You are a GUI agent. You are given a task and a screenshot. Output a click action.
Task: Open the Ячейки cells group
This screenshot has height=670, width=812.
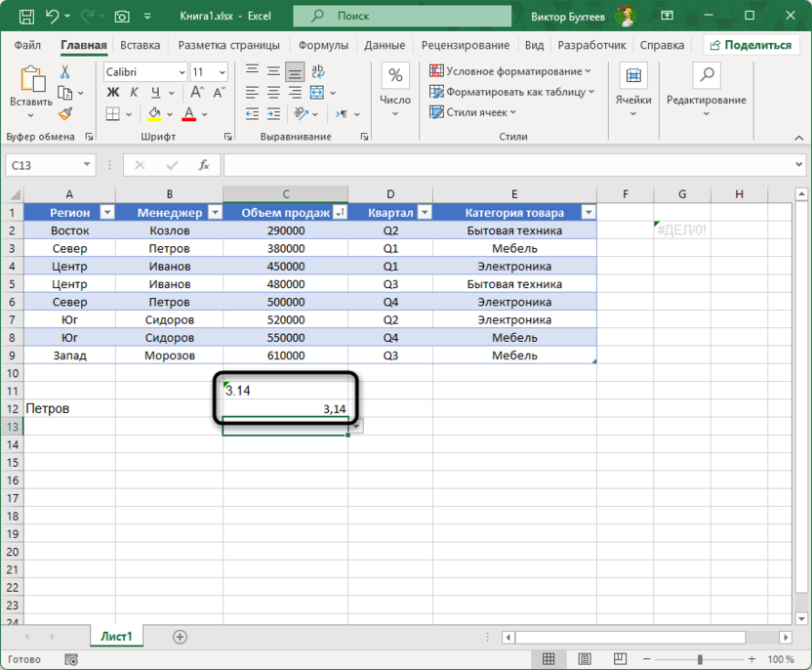633,86
